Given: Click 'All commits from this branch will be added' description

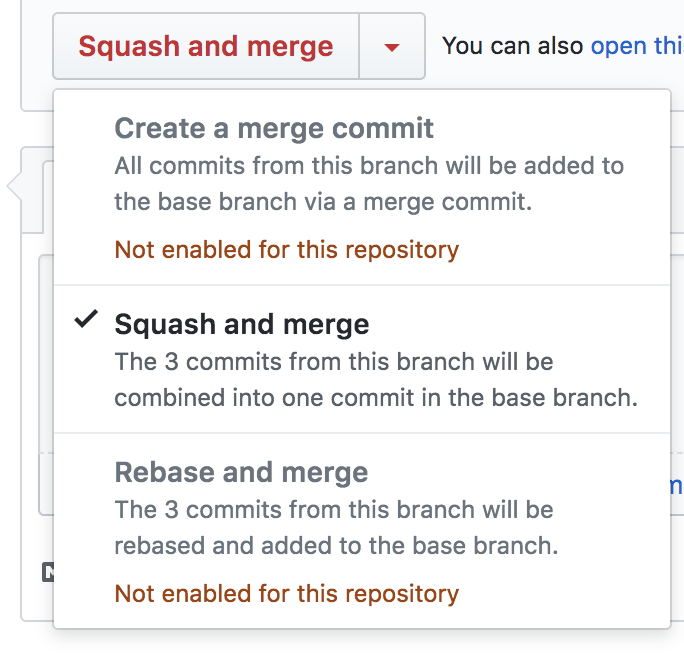Looking at the screenshot, I should pyautogui.click(x=369, y=184).
